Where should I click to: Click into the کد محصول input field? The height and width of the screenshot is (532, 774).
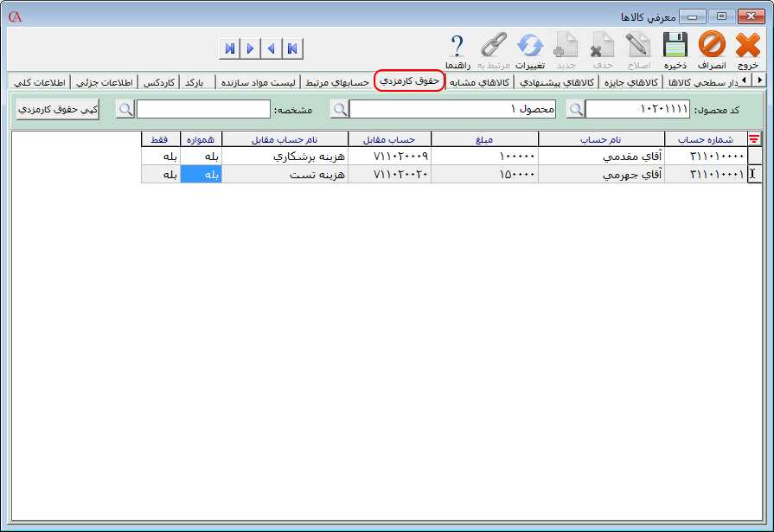638,109
